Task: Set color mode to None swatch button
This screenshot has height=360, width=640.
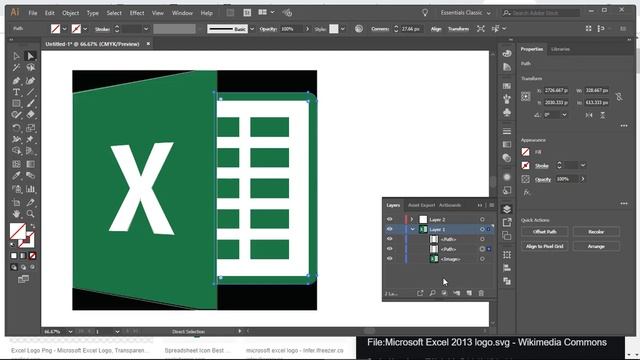Action: tap(32, 256)
